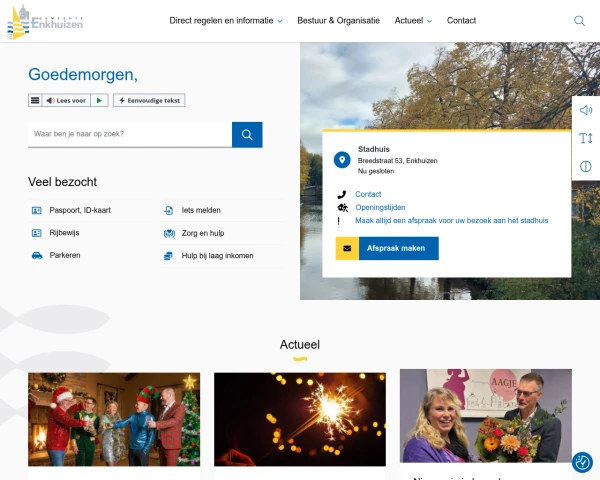Image resolution: width=600 pixels, height=480 pixels.
Task: Click the Lees voor speaker button
Action: coord(66,100)
